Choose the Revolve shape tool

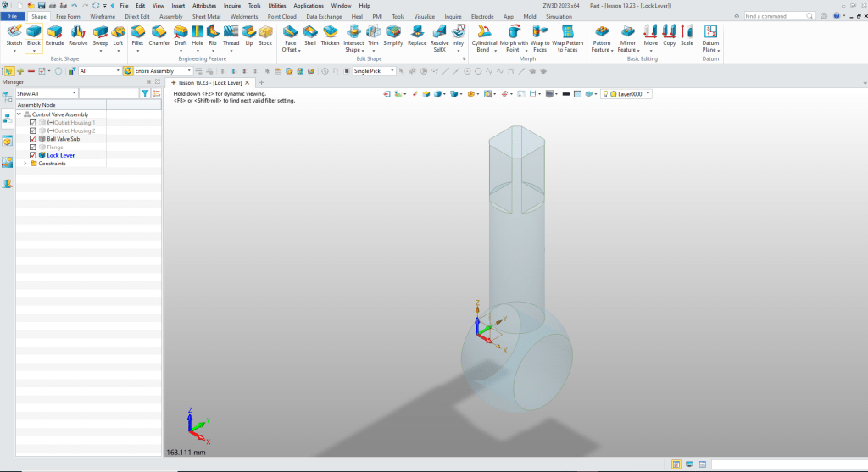click(78, 34)
